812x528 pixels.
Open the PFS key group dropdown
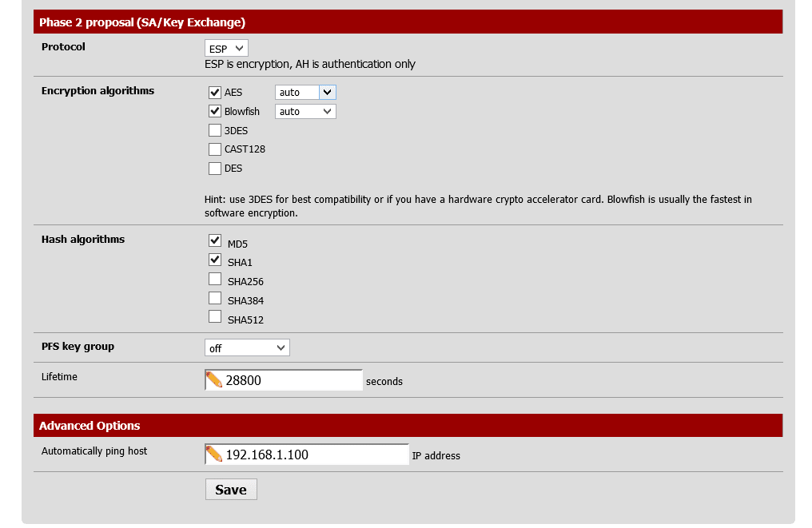[247, 348]
